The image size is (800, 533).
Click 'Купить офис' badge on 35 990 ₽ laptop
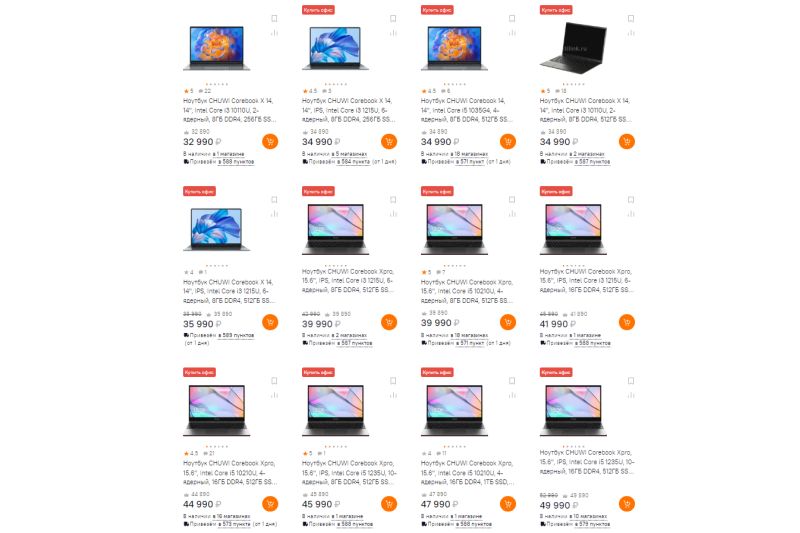[199, 191]
